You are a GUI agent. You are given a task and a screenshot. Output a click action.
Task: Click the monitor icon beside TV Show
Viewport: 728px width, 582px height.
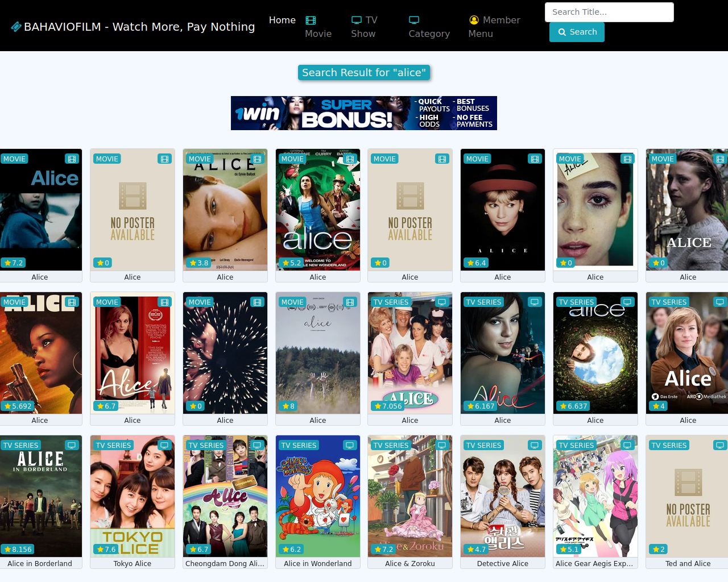coord(357,20)
